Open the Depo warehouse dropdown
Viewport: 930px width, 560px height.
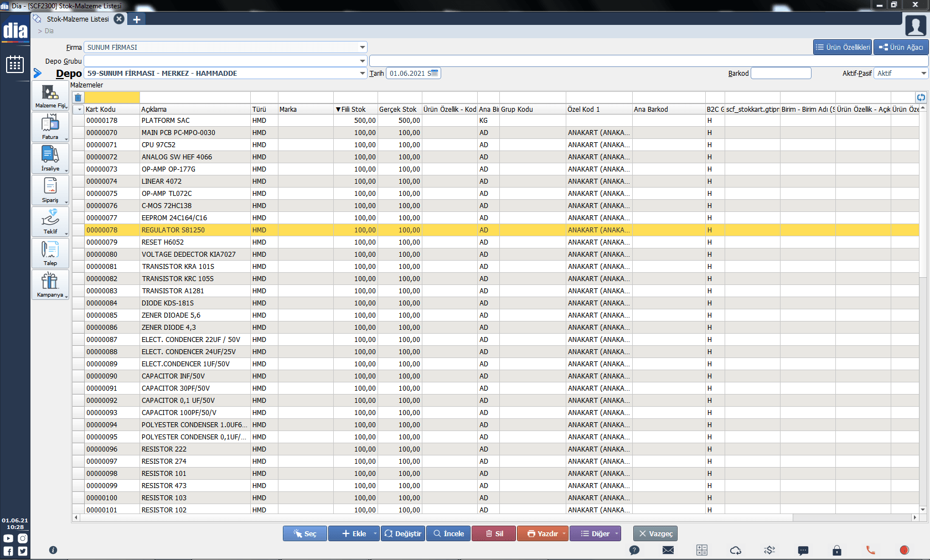point(362,73)
